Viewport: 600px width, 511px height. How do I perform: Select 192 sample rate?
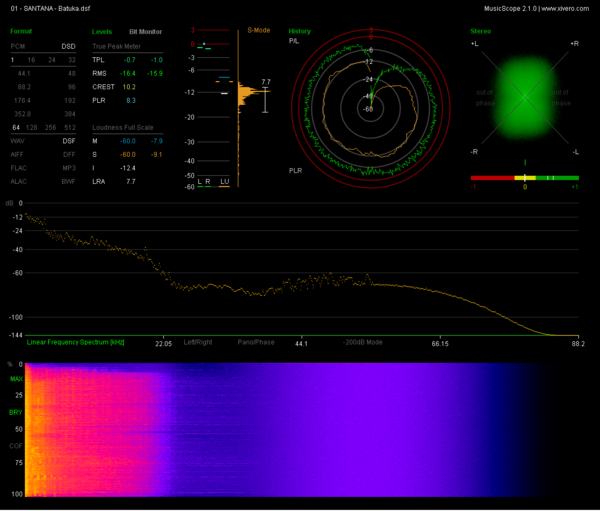point(70,100)
